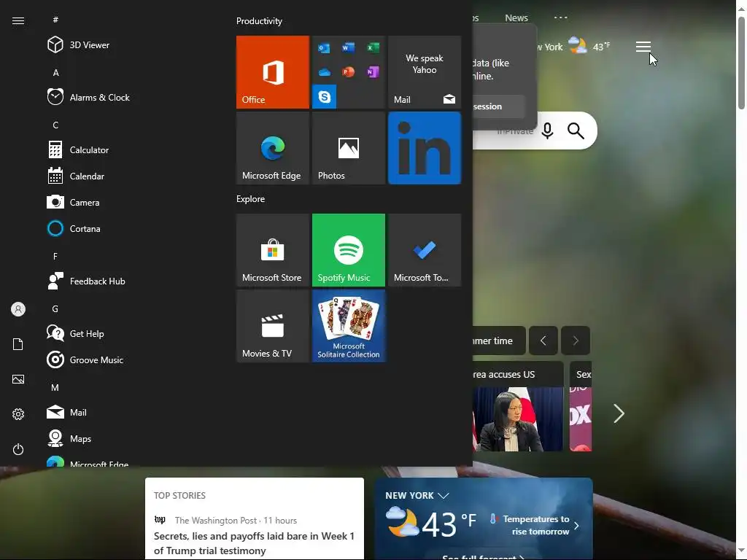Open Documents icon in Start sidebar
This screenshot has width=747, height=560.
coord(18,344)
